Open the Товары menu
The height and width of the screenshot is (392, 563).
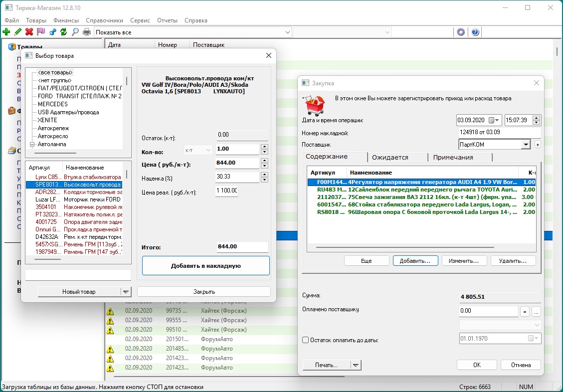[x=36, y=20]
